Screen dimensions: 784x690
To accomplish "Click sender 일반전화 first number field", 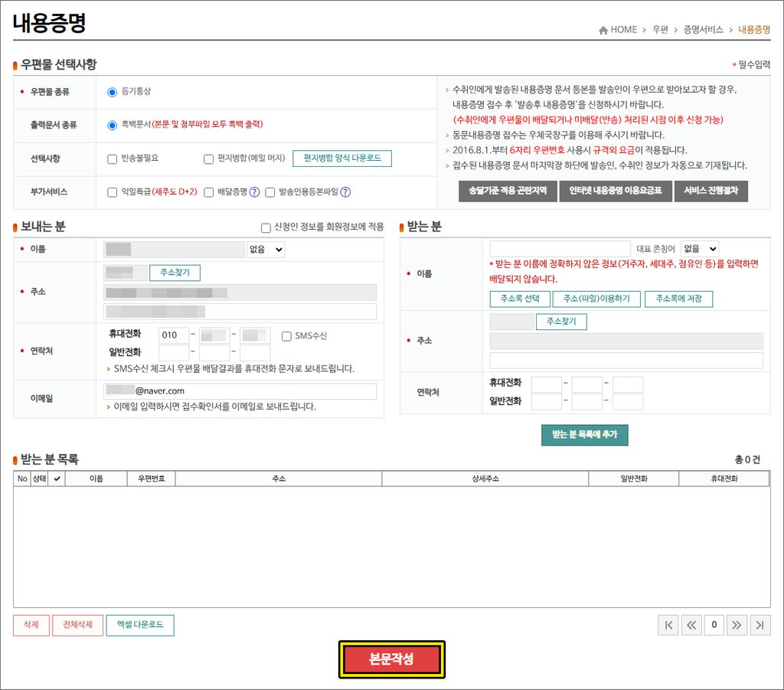I will (174, 353).
